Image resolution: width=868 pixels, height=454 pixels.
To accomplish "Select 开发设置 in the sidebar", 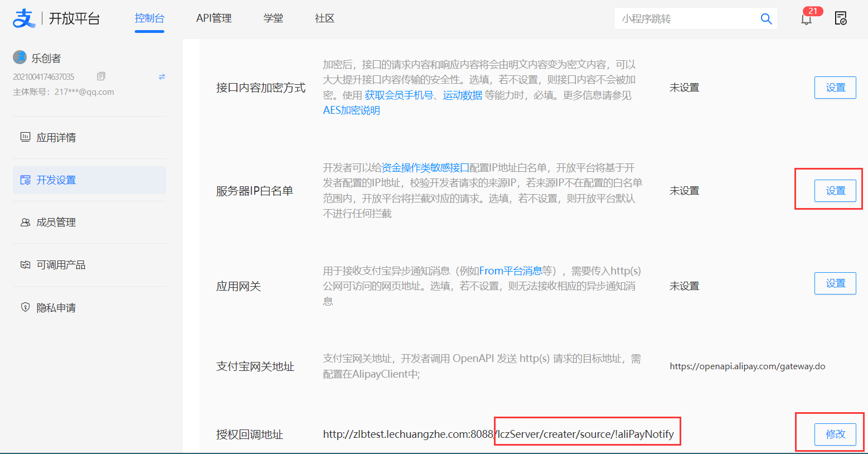I will click(56, 180).
